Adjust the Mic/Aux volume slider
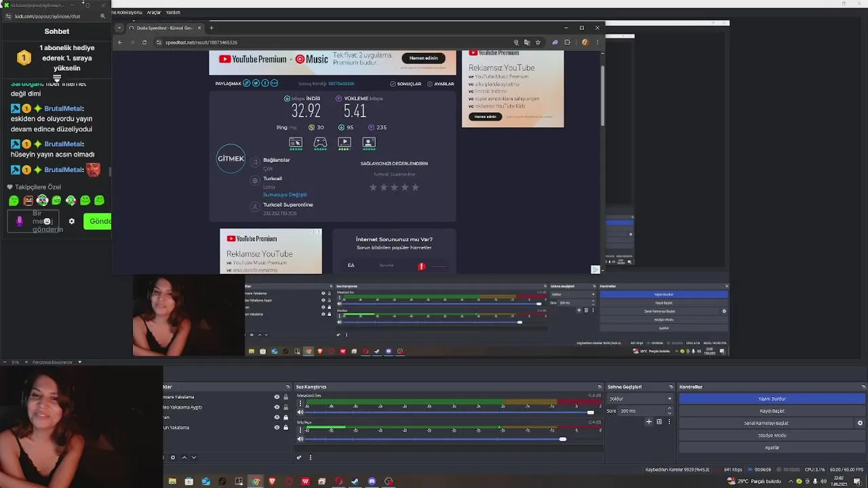This screenshot has height=488, width=868. 562,439
